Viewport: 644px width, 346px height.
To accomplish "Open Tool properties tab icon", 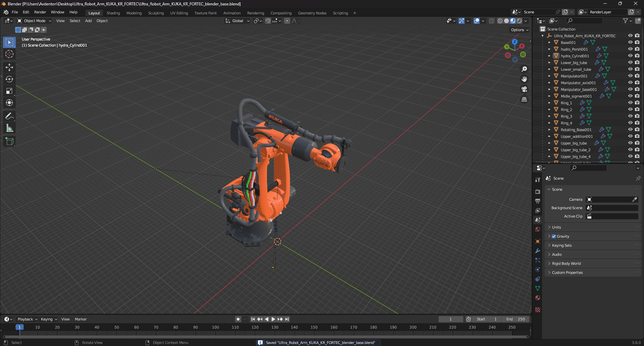I will [x=538, y=179].
